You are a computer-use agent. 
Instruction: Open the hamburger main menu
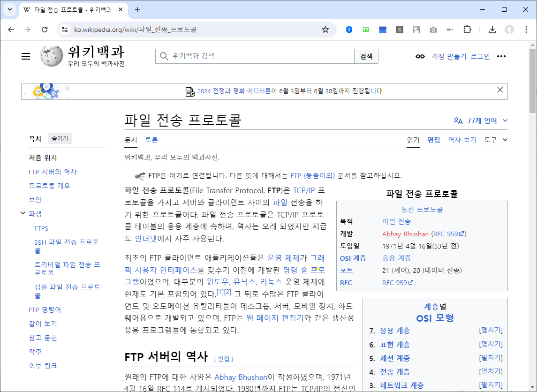pos(26,56)
